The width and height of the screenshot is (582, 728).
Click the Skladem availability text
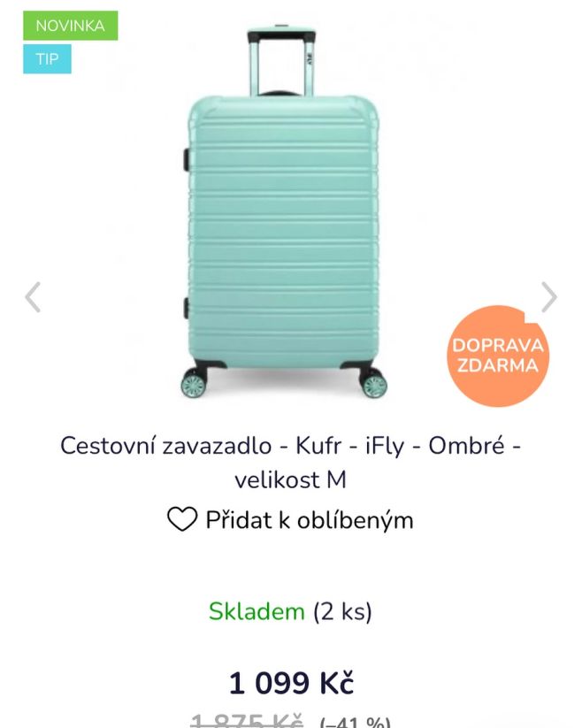click(255, 610)
